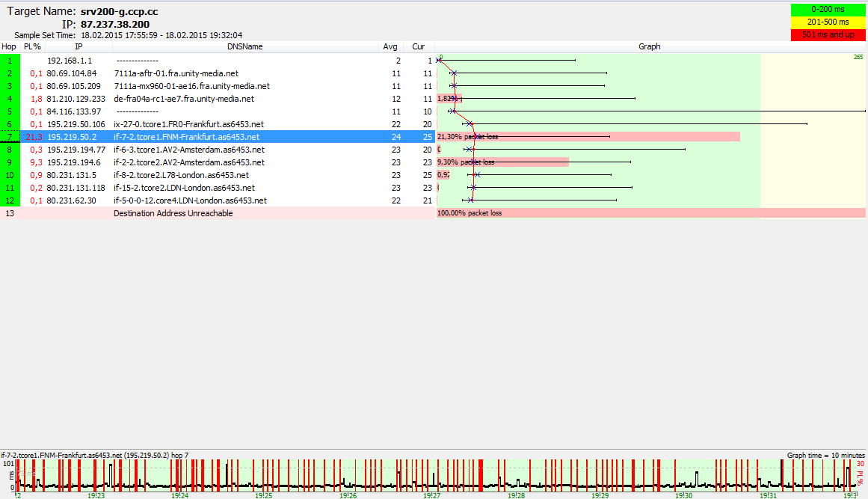Sort by the Hop column header
868x499 pixels.
pos(9,46)
